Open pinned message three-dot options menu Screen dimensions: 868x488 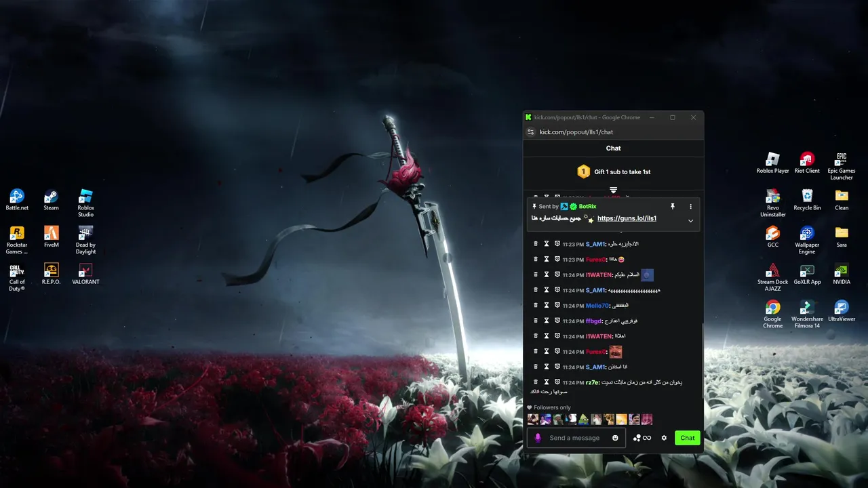tap(691, 206)
